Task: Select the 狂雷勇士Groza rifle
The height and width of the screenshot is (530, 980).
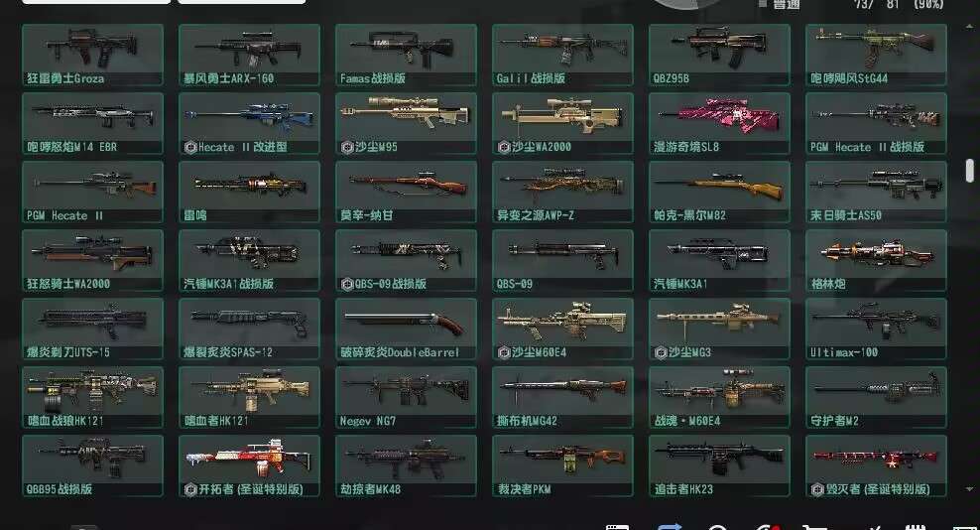Action: coord(92,55)
